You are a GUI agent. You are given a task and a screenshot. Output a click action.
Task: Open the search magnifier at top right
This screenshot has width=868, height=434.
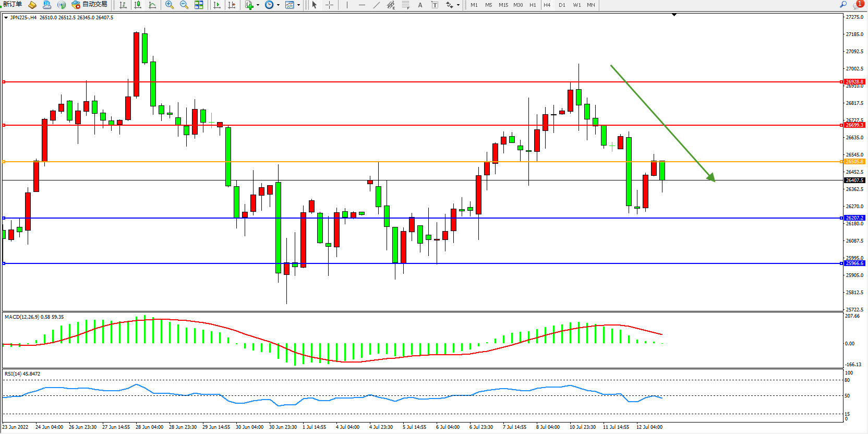(843, 5)
